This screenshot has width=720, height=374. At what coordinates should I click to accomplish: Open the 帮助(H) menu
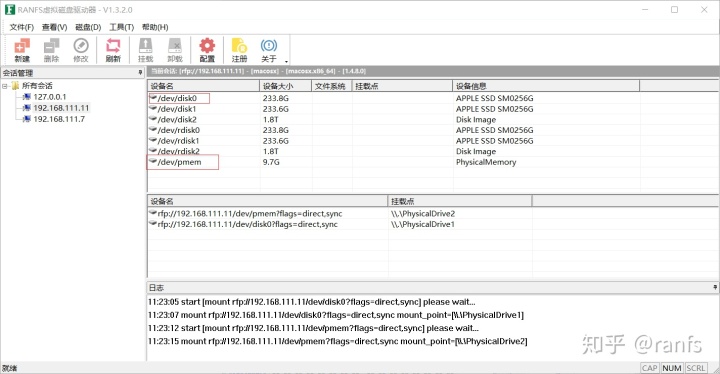155,27
